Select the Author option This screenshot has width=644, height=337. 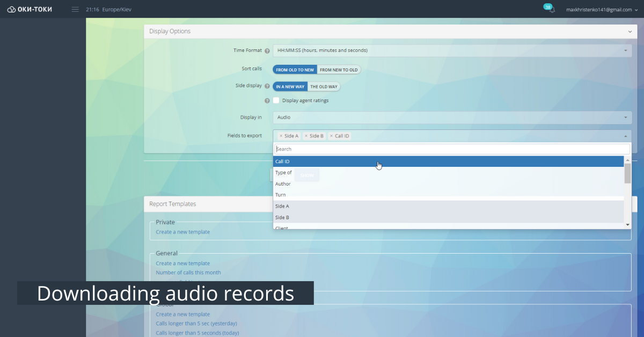pyautogui.click(x=448, y=184)
